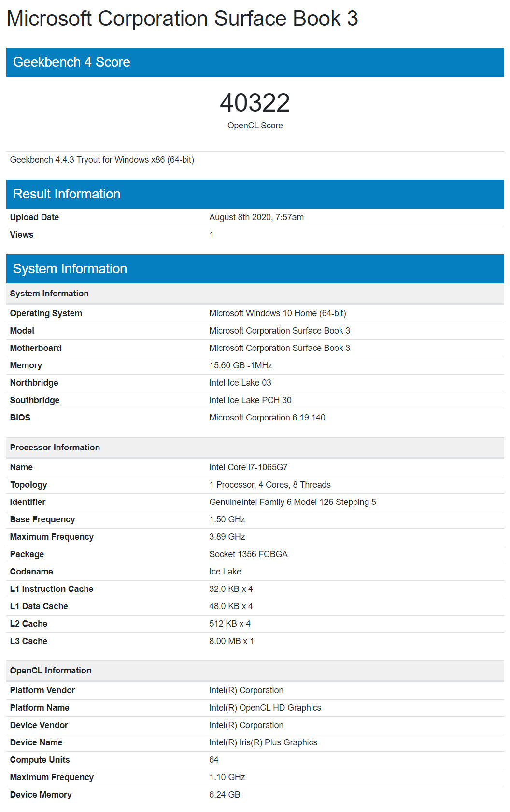Click the "Views" row label
Image resolution: width=510 pixels, height=812 pixels.
click(22, 235)
